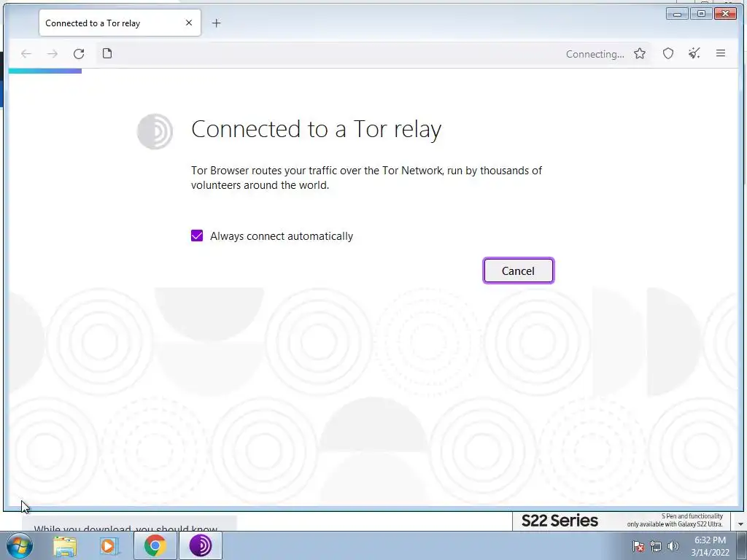The width and height of the screenshot is (747, 560).
Task: Open a new tab with plus button
Action: point(216,23)
